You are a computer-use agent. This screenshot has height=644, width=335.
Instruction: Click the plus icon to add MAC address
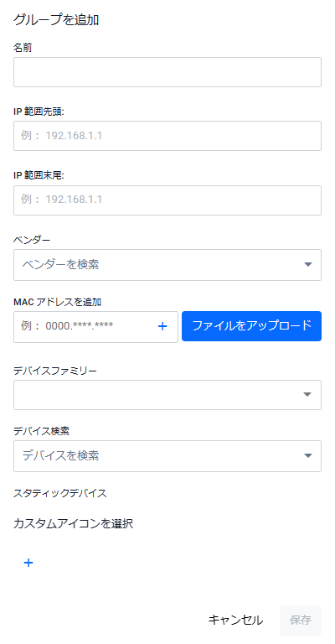(162, 326)
